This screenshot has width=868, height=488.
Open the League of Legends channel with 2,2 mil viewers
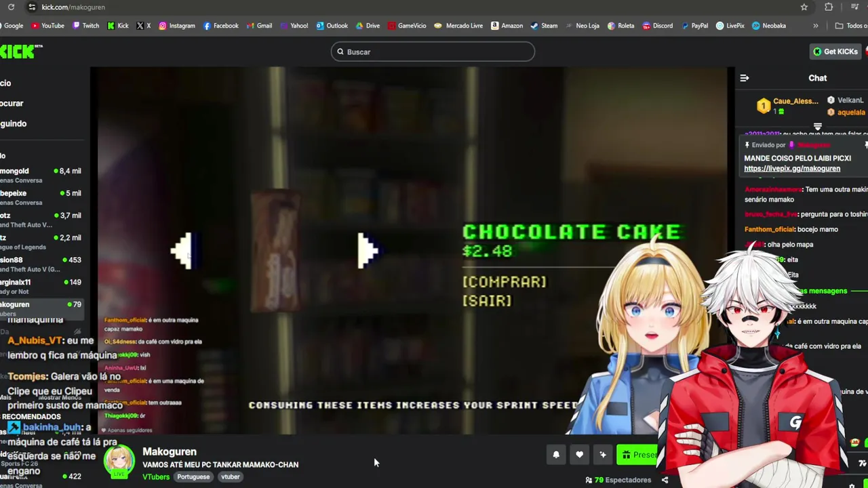(41, 242)
